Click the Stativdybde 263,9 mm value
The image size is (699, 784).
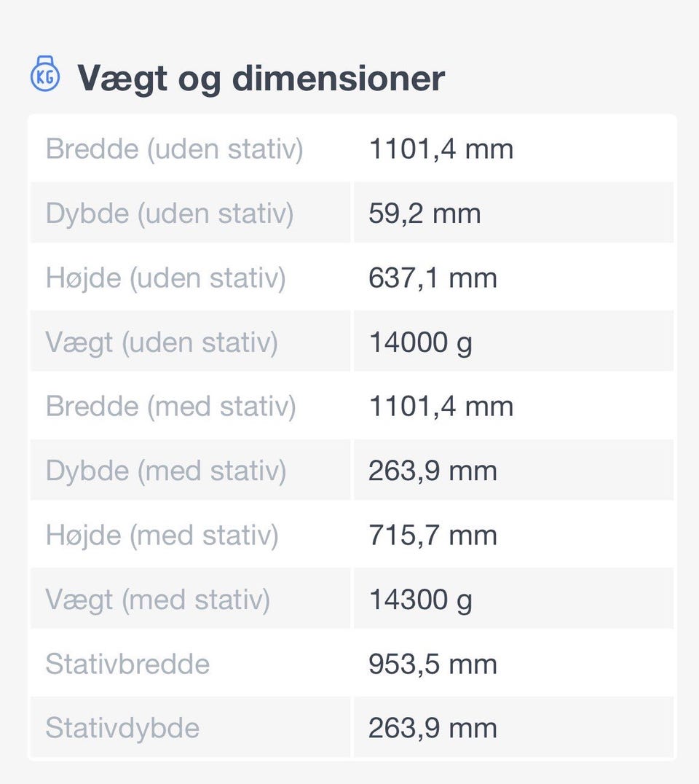[433, 728]
